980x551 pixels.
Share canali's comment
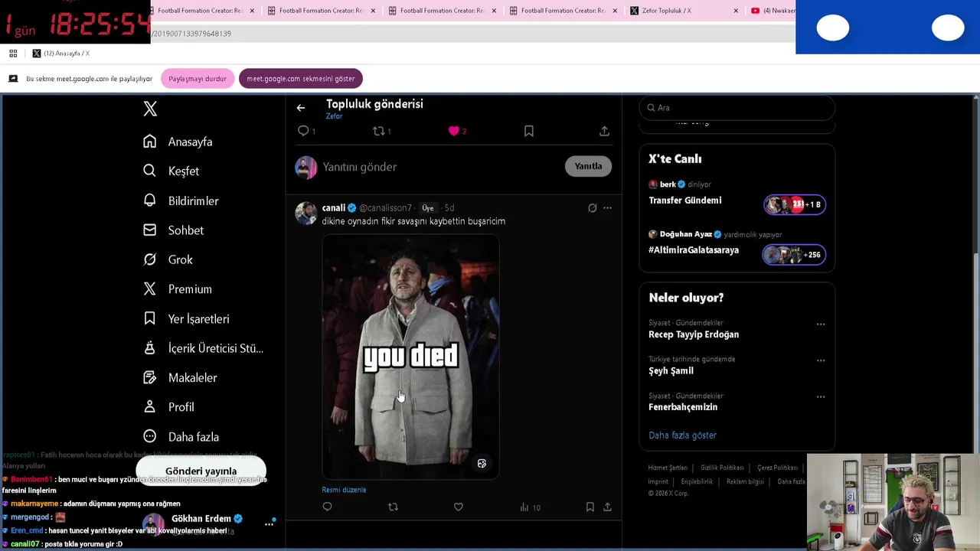point(607,507)
